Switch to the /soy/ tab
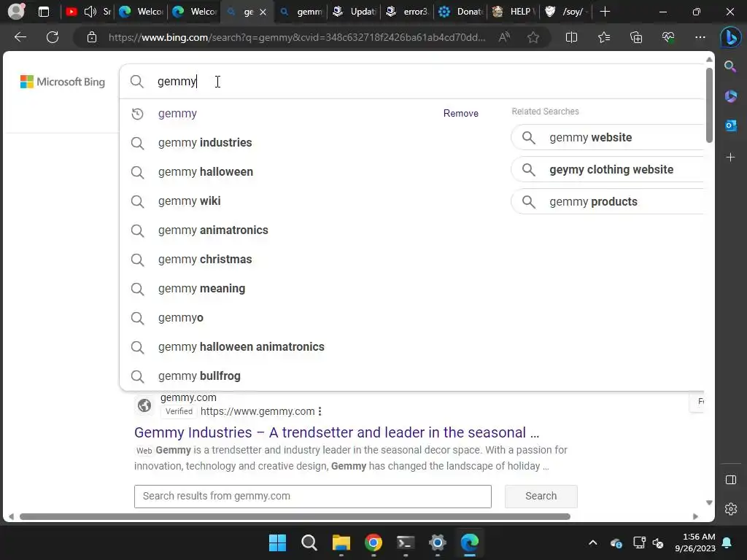 point(567,12)
